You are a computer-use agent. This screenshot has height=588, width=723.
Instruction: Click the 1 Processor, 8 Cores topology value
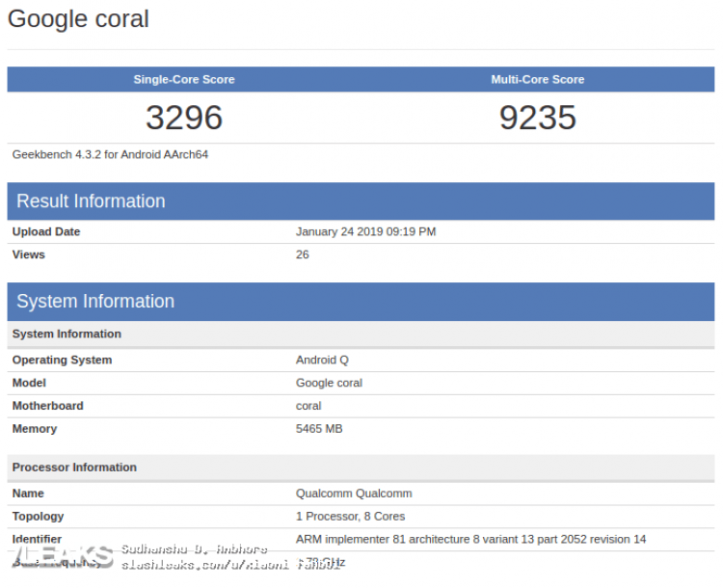[x=350, y=517]
